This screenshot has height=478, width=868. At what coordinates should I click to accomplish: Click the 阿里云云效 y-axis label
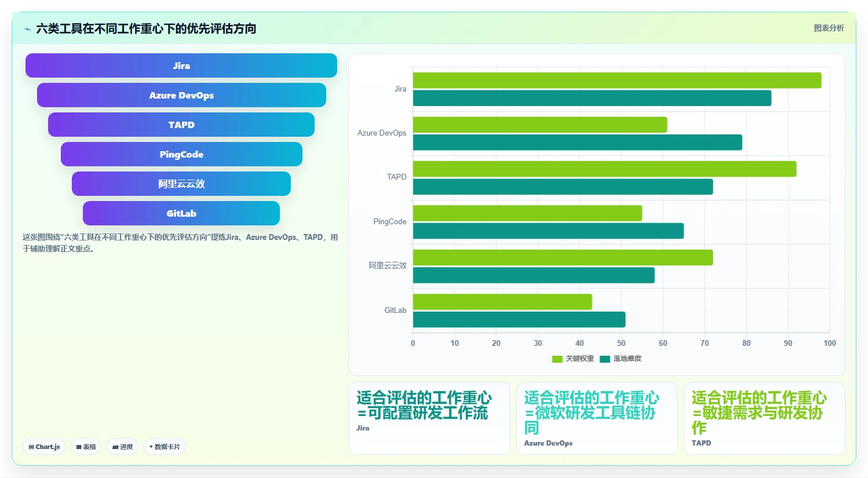coord(388,266)
